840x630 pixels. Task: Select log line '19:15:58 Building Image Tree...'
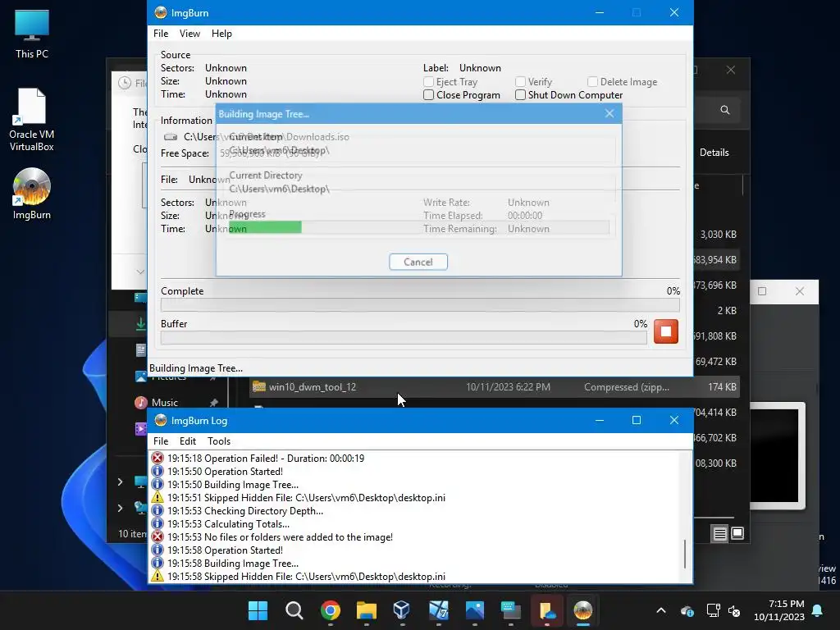[x=233, y=564]
